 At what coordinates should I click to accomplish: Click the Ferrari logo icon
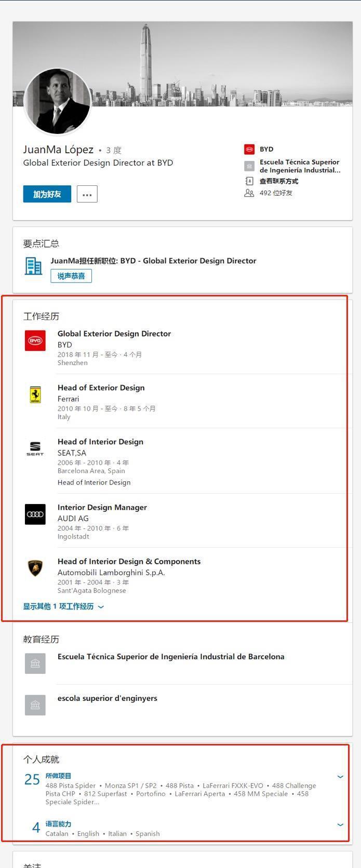click(x=35, y=395)
